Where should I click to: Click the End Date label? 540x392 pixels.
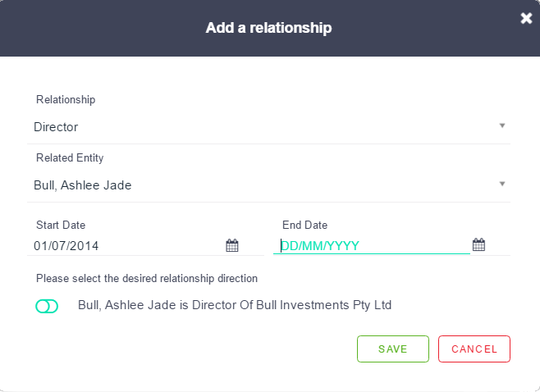coord(304,225)
